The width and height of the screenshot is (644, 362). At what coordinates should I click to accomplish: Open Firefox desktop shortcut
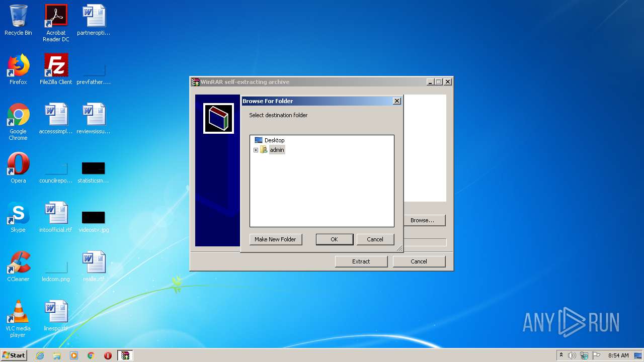[18, 69]
